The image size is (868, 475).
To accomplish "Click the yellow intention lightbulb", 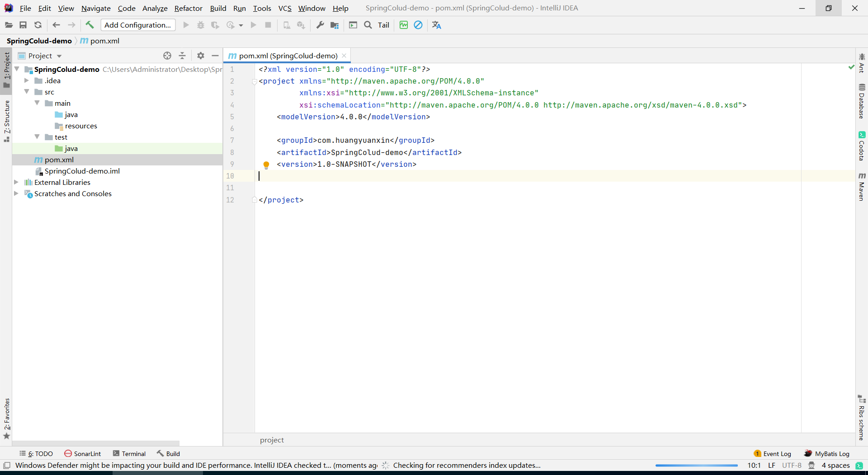I will tap(266, 165).
